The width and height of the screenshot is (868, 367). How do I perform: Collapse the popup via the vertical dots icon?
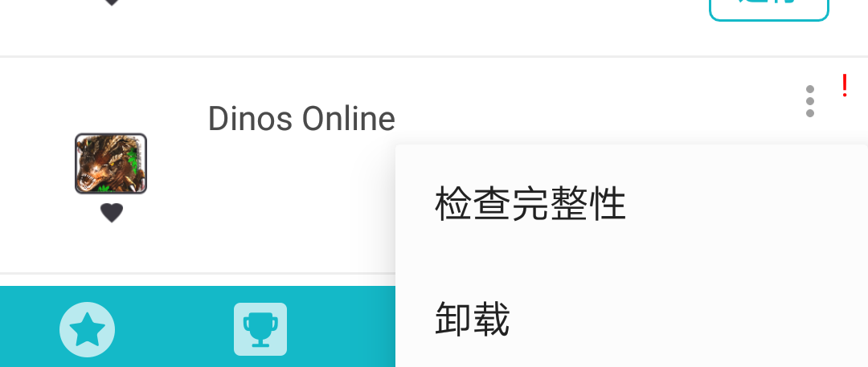(810, 101)
